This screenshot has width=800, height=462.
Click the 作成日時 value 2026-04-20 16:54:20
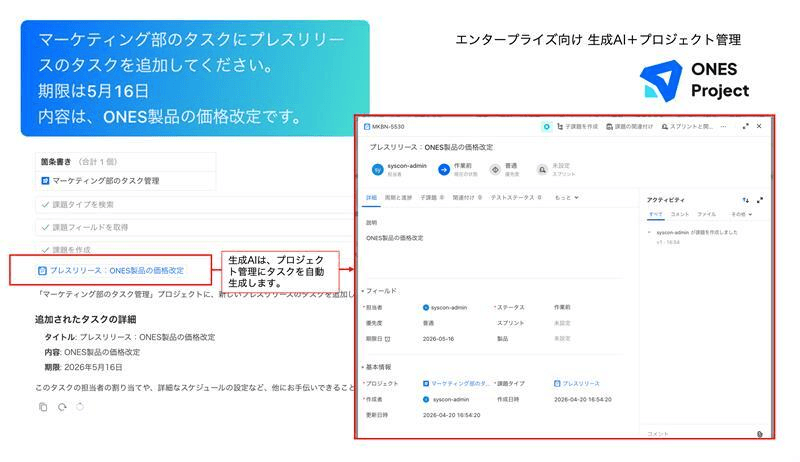click(x=583, y=399)
